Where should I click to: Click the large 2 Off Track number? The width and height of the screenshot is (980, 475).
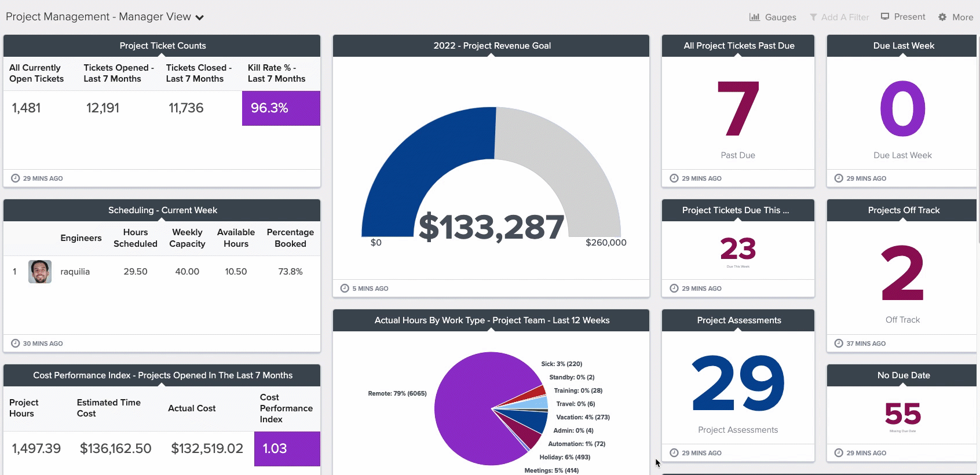click(x=902, y=273)
